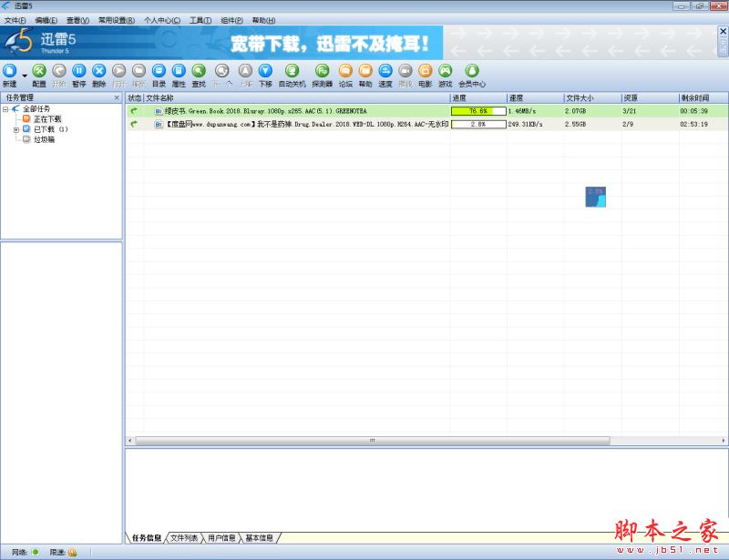
Task: Sort by 资源 column header
Action: coord(650,98)
